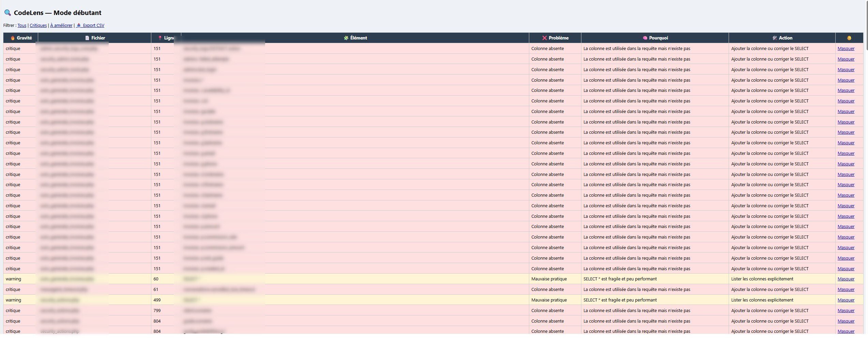Click the speech bubble icon in Pourquoi header

click(x=645, y=38)
